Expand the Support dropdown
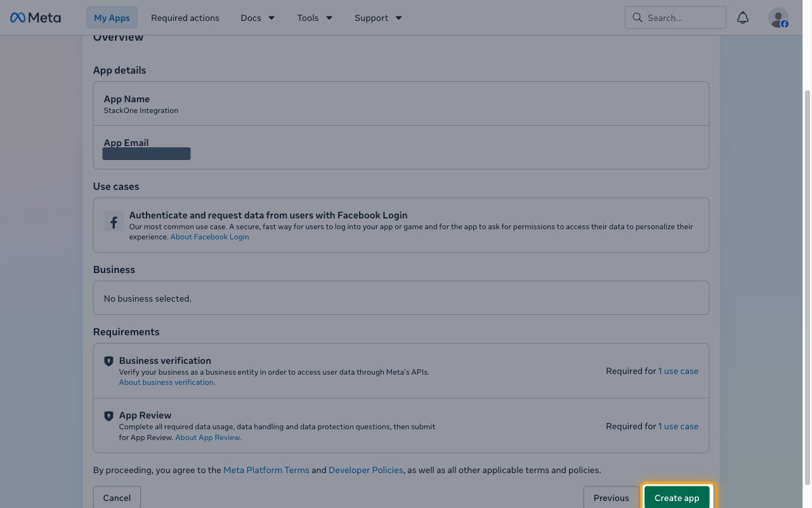 coord(378,18)
